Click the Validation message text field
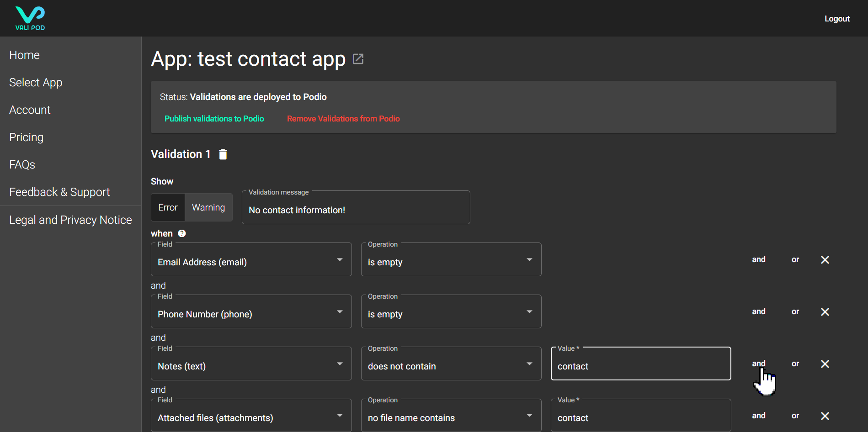The image size is (868, 432). [x=356, y=210]
